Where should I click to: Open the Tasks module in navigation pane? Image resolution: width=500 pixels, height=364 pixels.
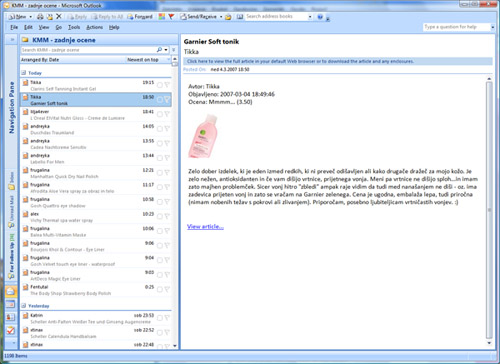(x=11, y=330)
